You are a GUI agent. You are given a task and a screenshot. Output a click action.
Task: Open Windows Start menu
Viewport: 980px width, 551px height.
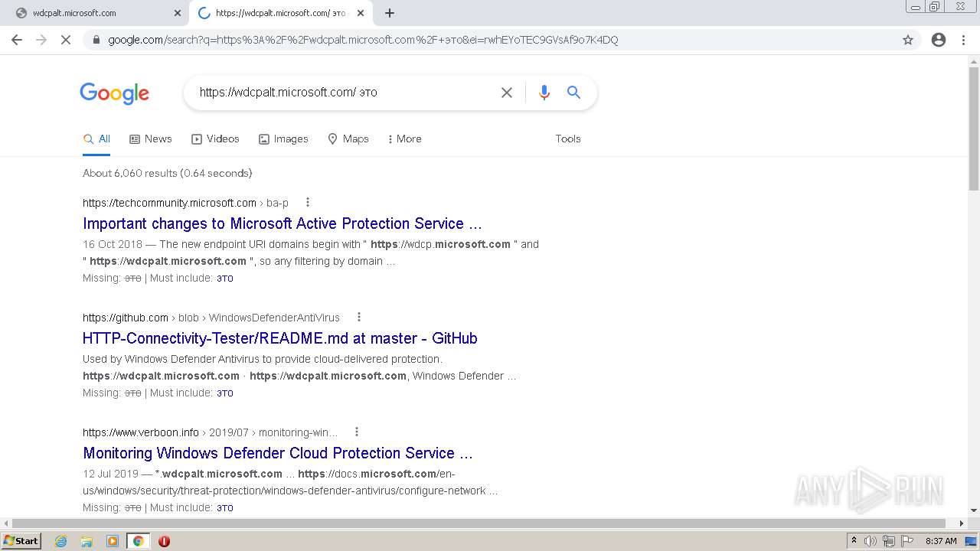(x=21, y=541)
